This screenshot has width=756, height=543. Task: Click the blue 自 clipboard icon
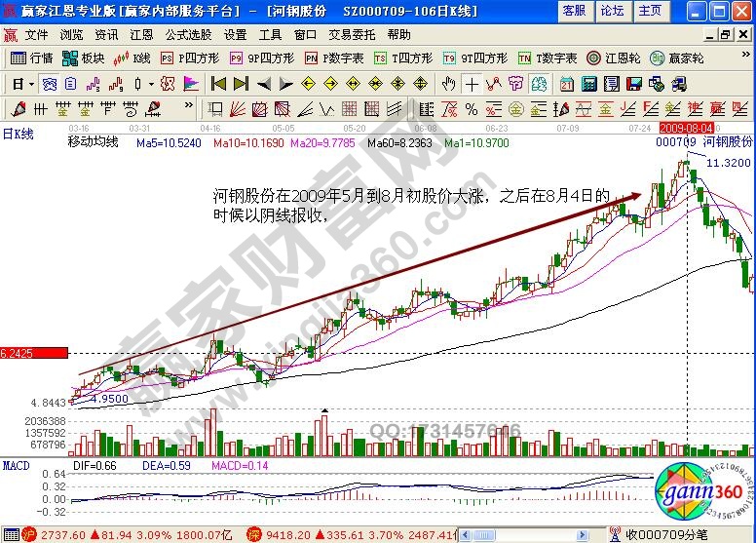[71, 84]
